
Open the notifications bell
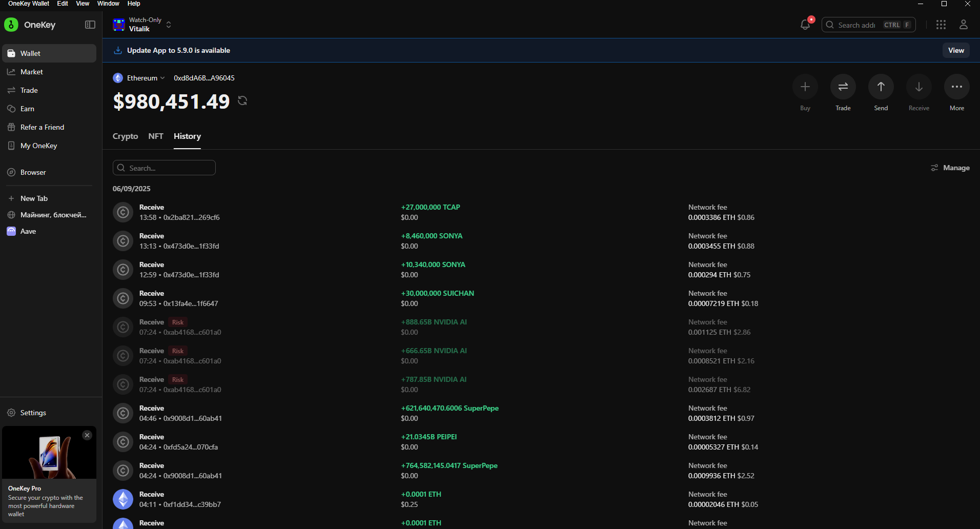[x=805, y=25]
